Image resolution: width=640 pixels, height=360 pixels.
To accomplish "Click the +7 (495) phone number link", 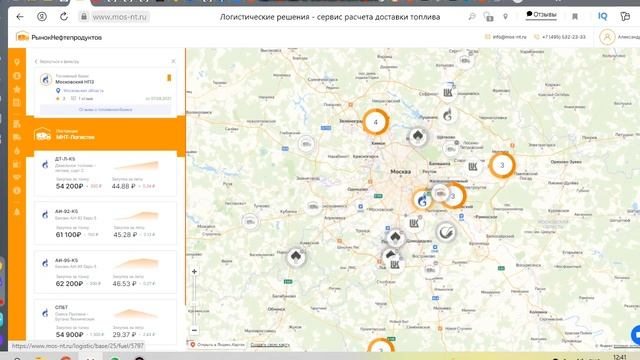I will [x=560, y=37].
